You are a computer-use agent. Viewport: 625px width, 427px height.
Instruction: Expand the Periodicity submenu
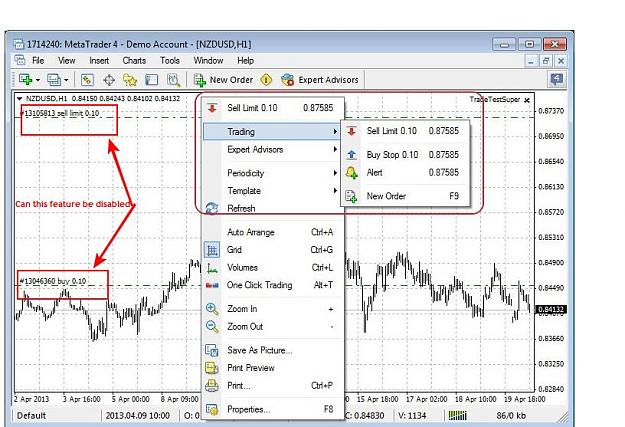click(x=273, y=173)
